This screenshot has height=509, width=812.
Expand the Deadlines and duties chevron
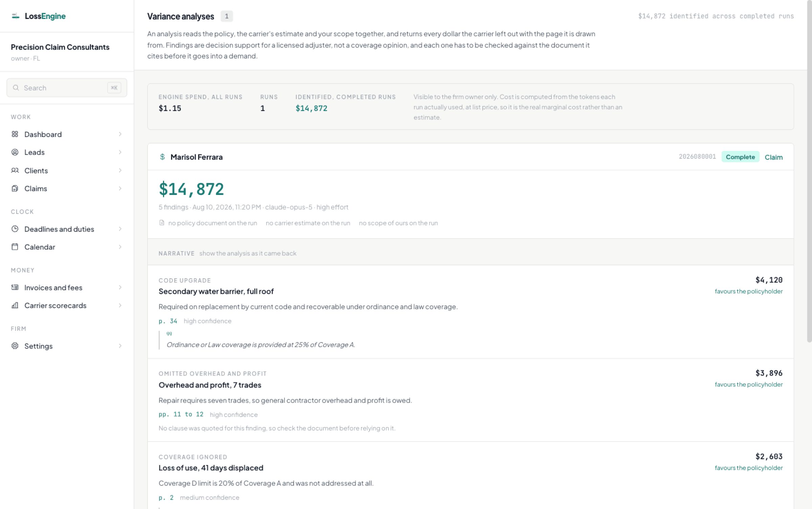pos(120,229)
